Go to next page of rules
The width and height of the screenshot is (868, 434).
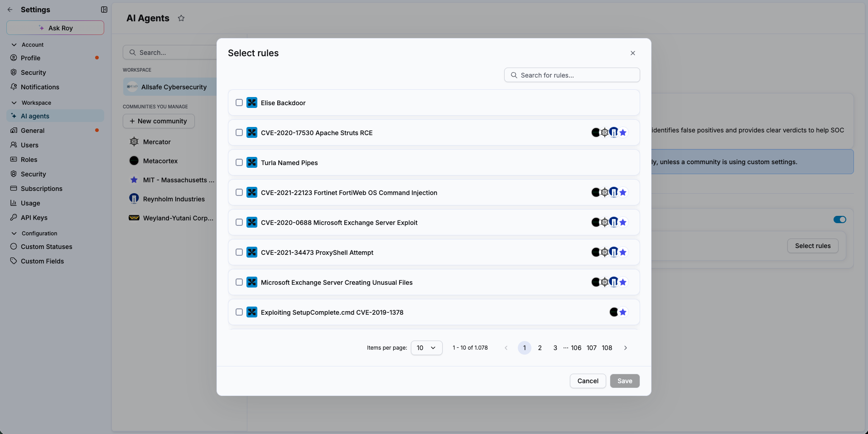pyautogui.click(x=626, y=348)
